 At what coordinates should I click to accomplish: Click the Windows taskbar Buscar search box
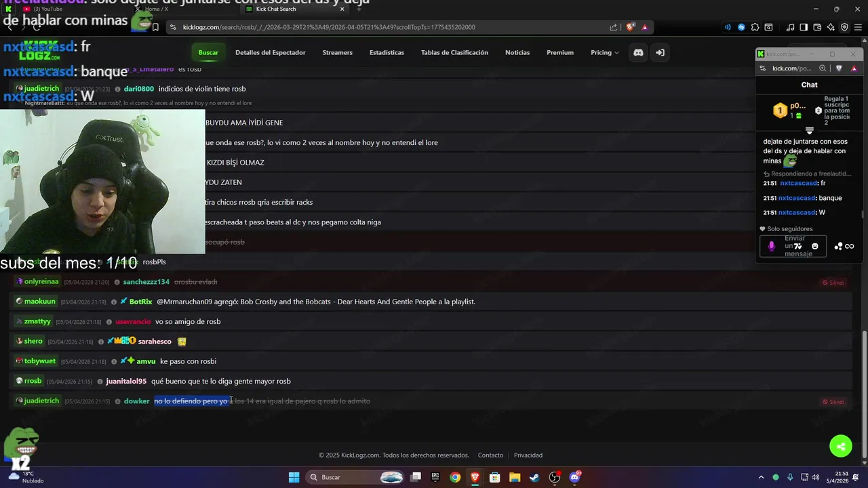[355, 477]
